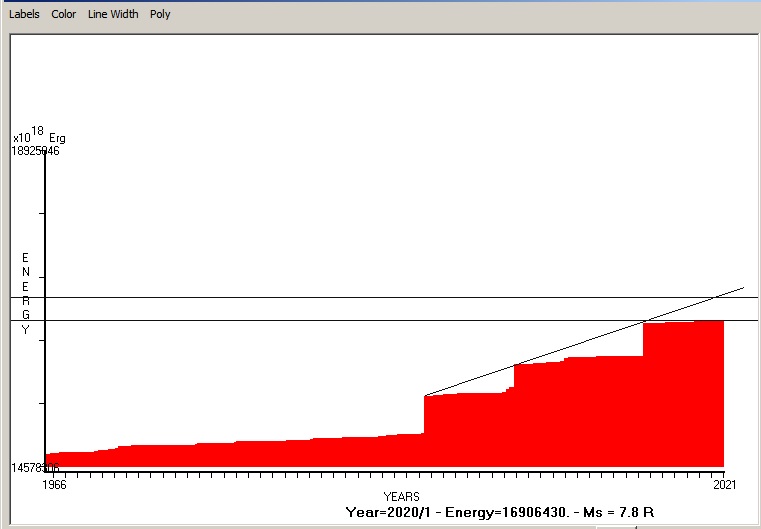761x529 pixels.
Task: Open the Poly menu
Action: click(160, 15)
